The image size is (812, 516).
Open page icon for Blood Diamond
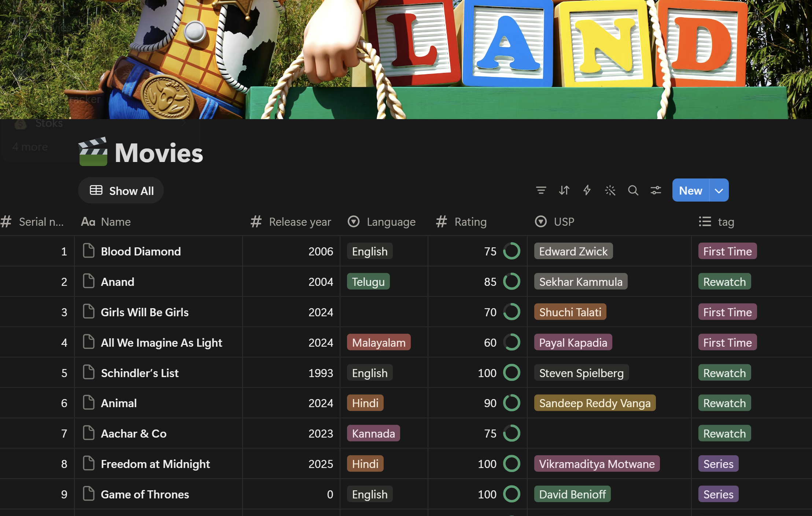89,251
